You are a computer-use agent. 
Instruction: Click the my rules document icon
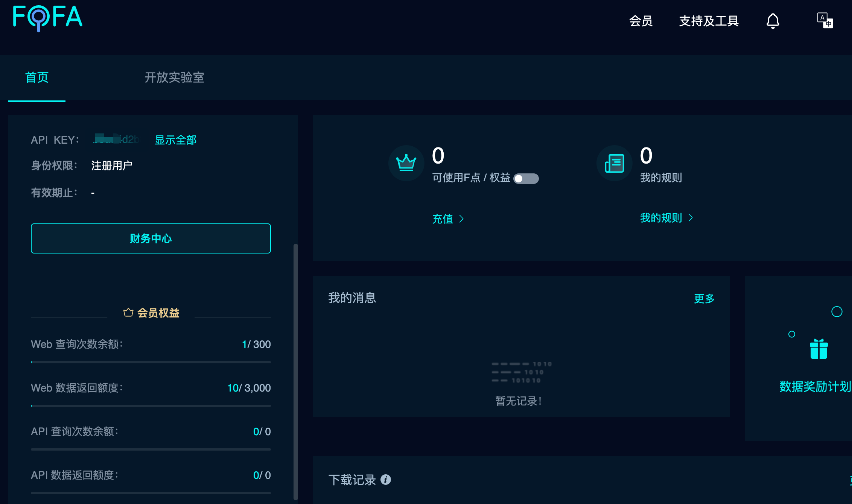[614, 163]
